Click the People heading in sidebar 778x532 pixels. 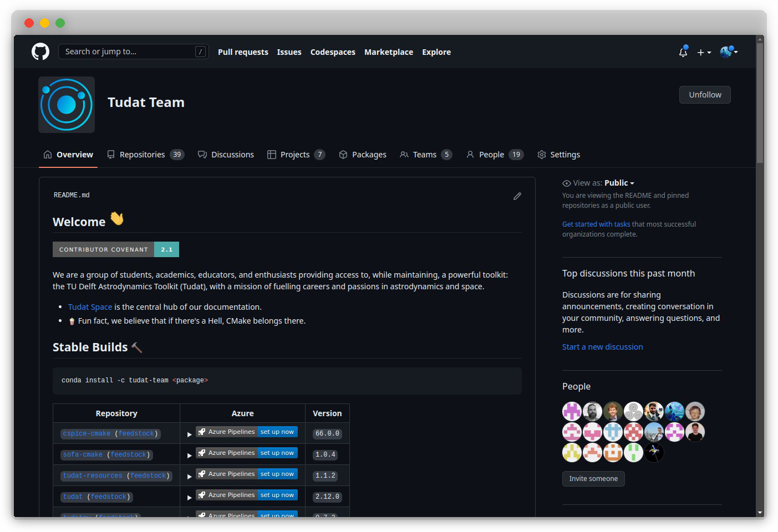(576, 387)
